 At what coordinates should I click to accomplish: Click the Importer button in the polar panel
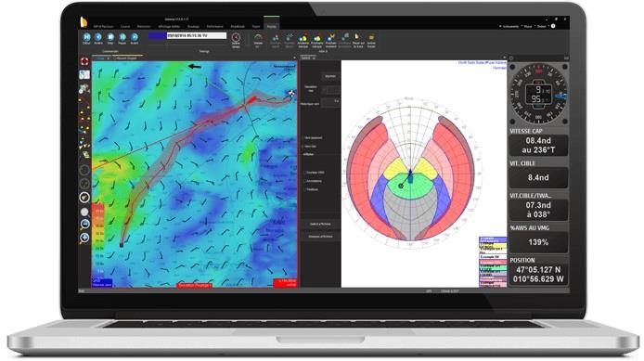click(330, 76)
